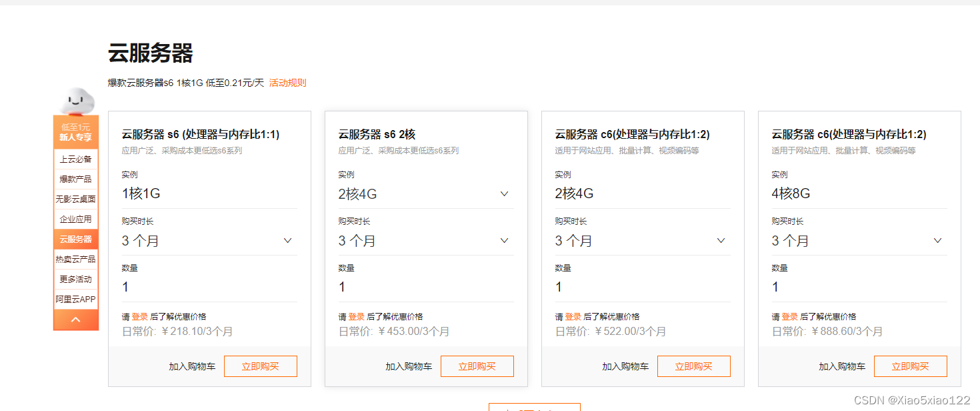This screenshot has height=411, width=980.
Task: Click 登录 link in the c6 2核4G card
Action: 573,317
